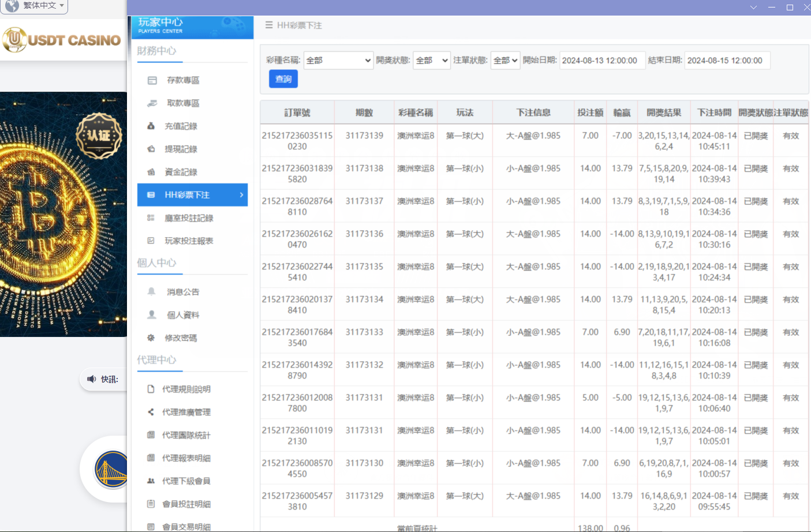This screenshot has height=532, width=811.
Task: Click the 開始日期 date input field
Action: coord(602,60)
